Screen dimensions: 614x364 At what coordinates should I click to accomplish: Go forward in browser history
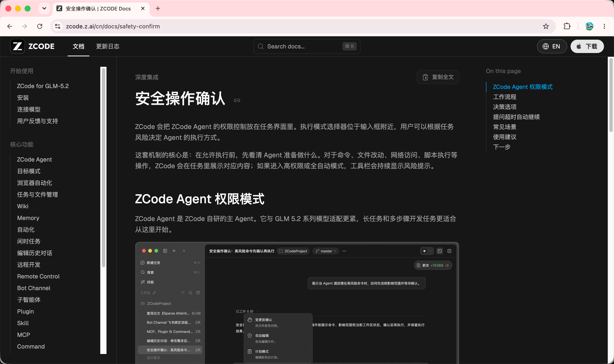pos(25,26)
